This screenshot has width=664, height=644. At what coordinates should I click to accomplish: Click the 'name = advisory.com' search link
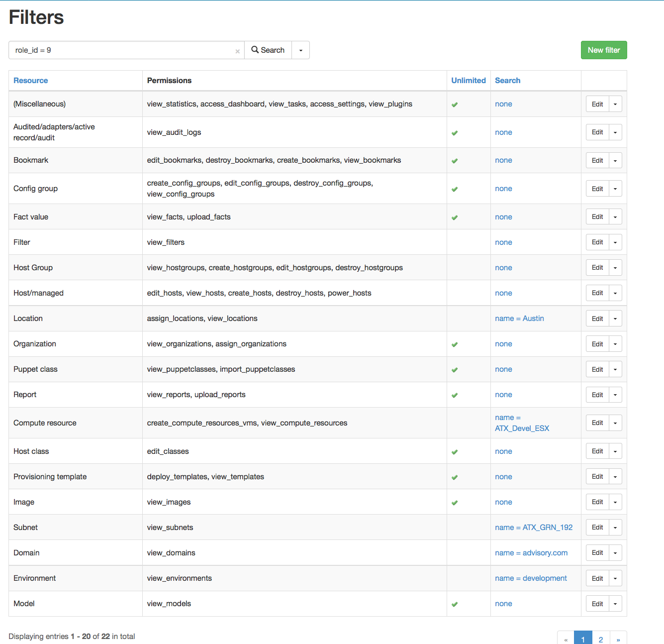click(531, 553)
